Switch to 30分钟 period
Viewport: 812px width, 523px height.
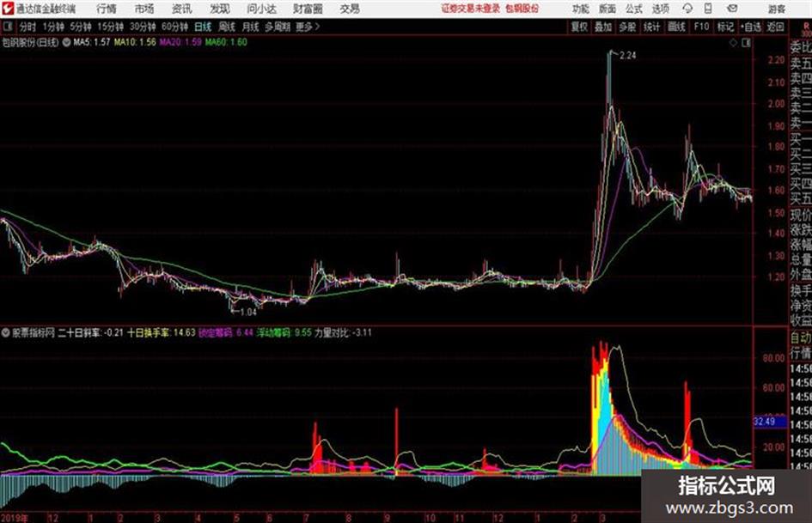point(143,27)
